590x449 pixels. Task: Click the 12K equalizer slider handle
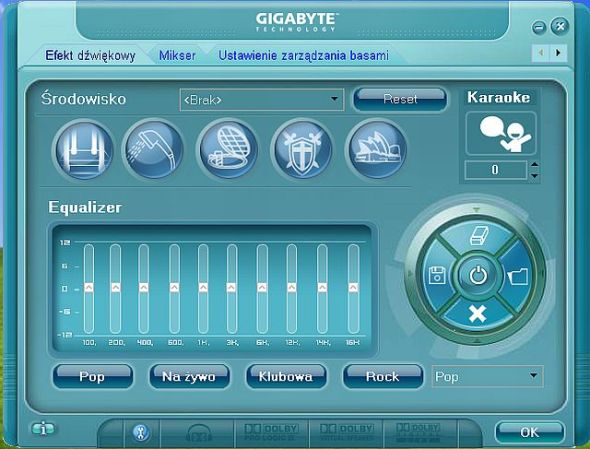pyautogui.click(x=292, y=288)
